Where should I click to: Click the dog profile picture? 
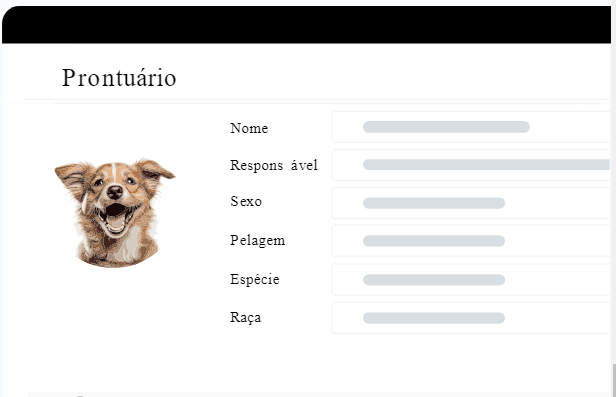[115, 212]
